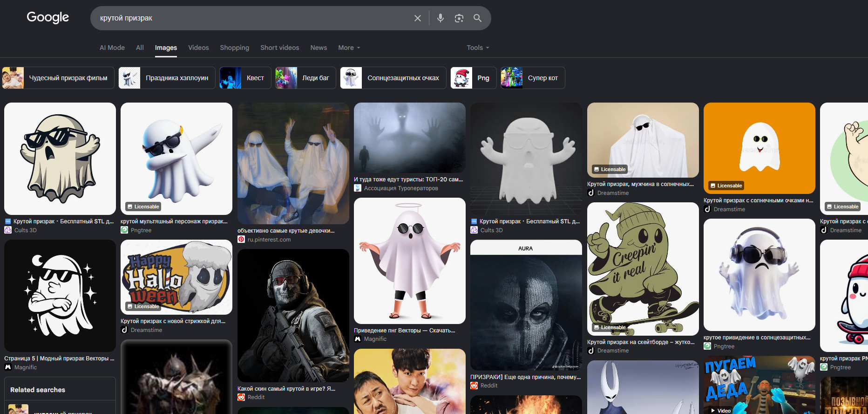Open the foggy shadow figure thumbnail

tap(410, 138)
